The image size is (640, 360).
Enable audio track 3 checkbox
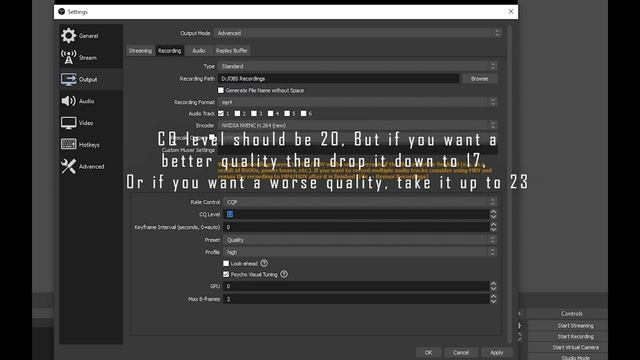(254, 113)
